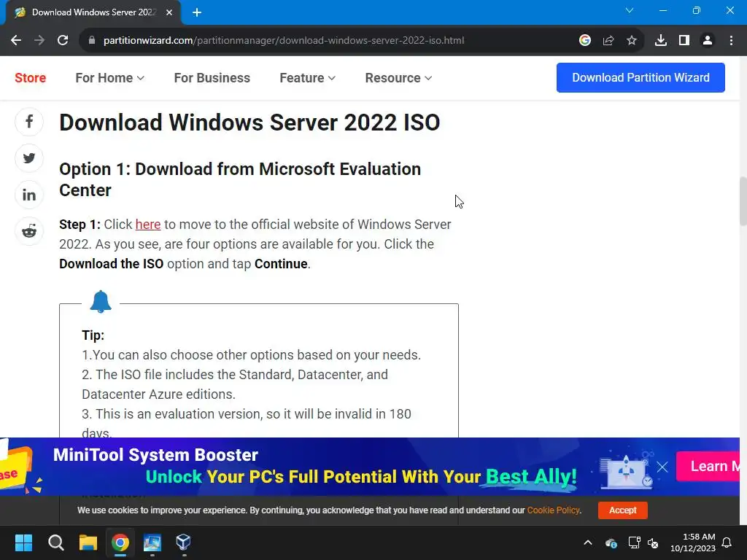Show hidden system tray icons

tap(588, 542)
